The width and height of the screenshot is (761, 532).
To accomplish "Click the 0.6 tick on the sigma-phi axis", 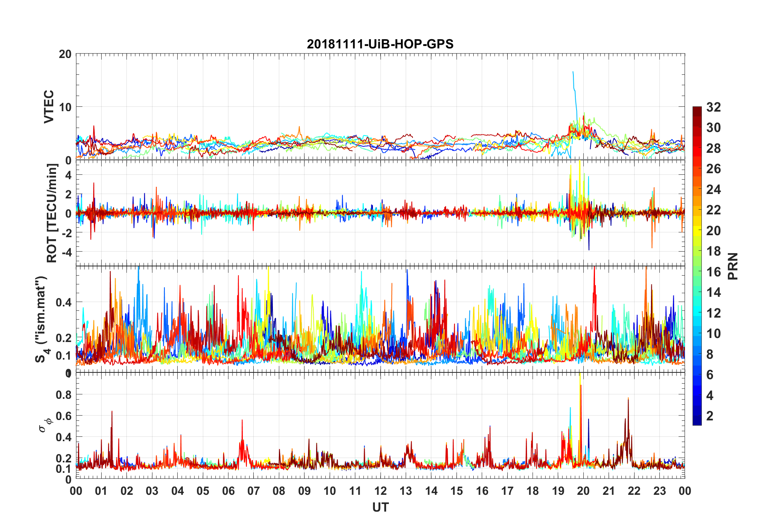I will [x=64, y=416].
